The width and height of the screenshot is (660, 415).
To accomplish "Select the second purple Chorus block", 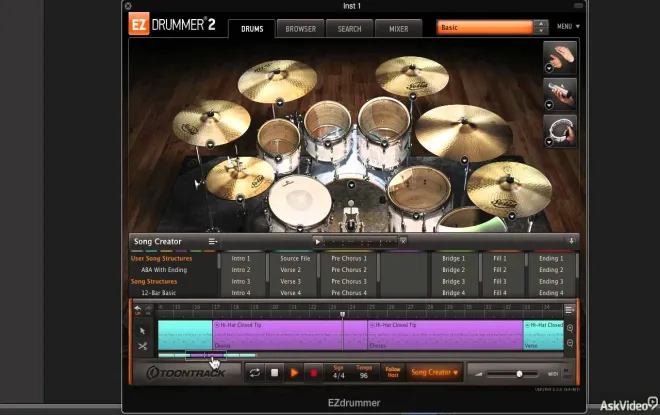I will click(445, 335).
